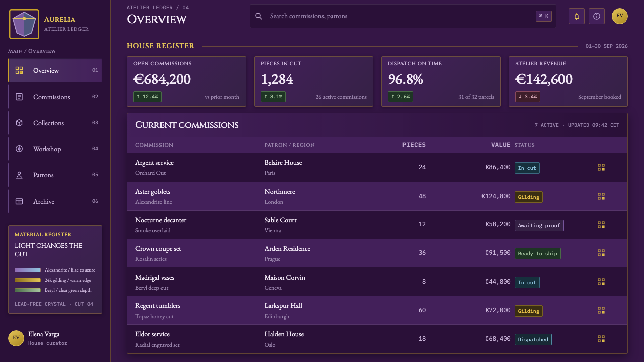Open the grid icon for Regent tumblers row
Image resolution: width=644 pixels, height=362 pixels.
601,310
